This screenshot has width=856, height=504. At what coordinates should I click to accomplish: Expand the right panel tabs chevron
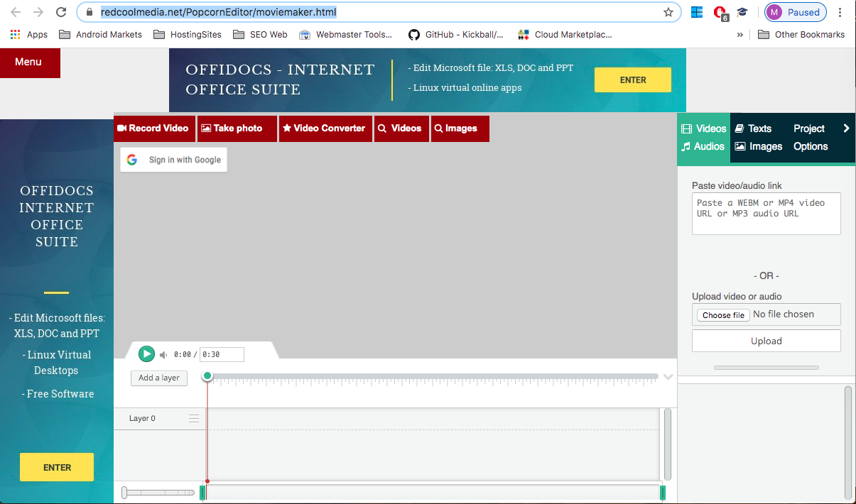846,128
